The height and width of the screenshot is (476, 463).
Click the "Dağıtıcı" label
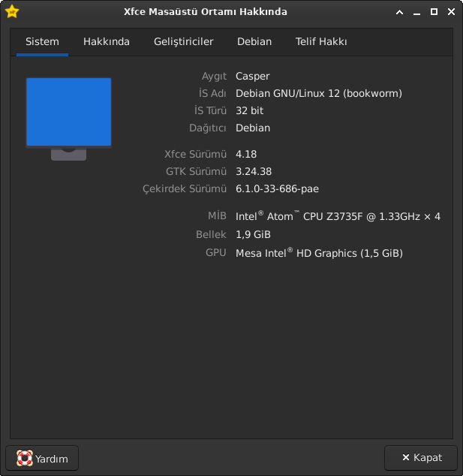(208, 128)
